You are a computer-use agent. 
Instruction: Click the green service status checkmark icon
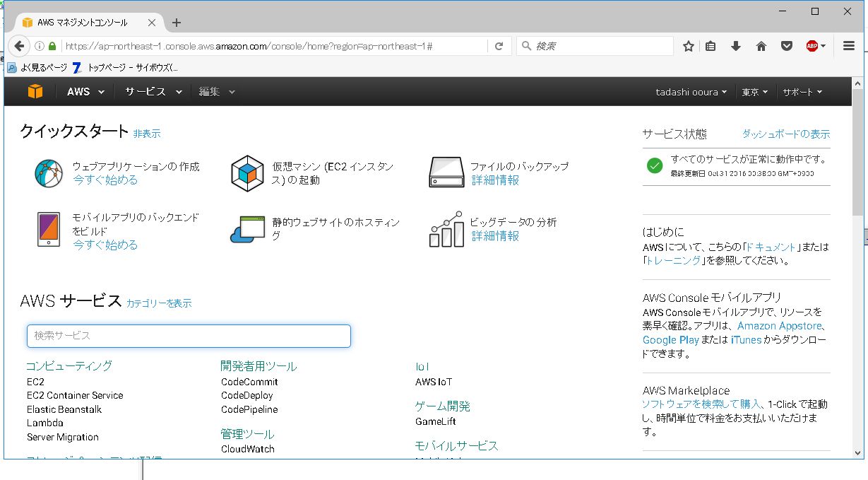[x=655, y=166]
